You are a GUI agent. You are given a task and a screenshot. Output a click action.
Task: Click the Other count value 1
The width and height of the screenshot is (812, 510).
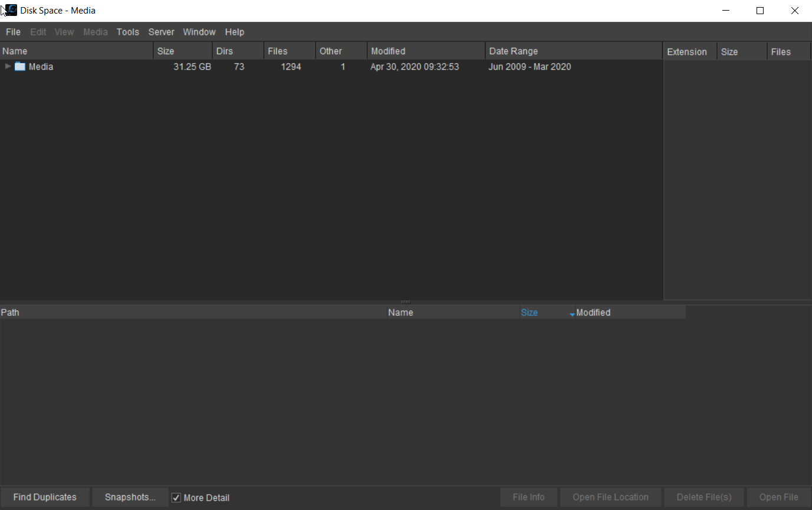343,67
